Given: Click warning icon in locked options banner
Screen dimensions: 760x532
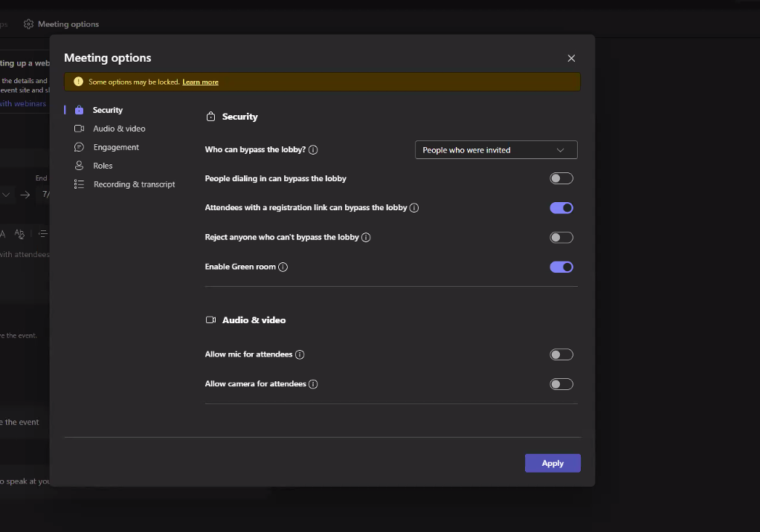Looking at the screenshot, I should point(77,81).
